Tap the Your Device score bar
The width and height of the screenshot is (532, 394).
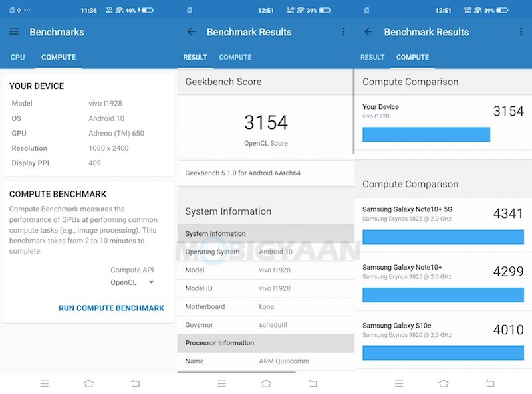coord(426,134)
